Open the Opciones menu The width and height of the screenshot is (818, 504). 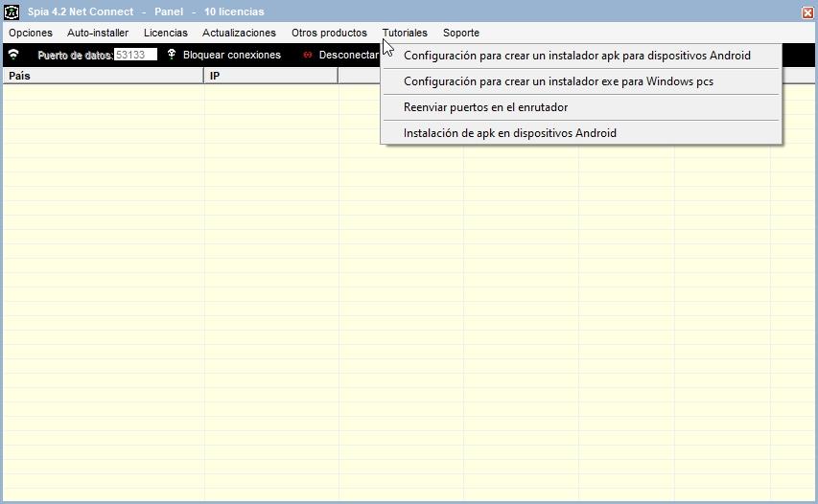[31, 33]
